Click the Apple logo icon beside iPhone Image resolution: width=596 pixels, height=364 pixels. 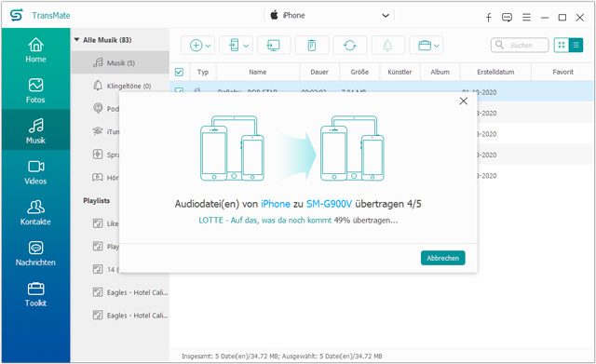click(x=274, y=15)
